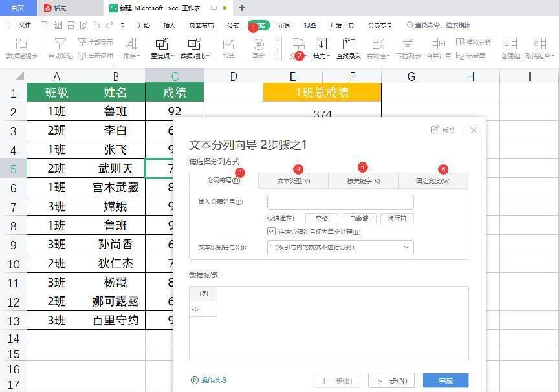Open the 数据透视表 pivot table tool
Screen dimensions: 559x392
pyautogui.click(x=22, y=49)
